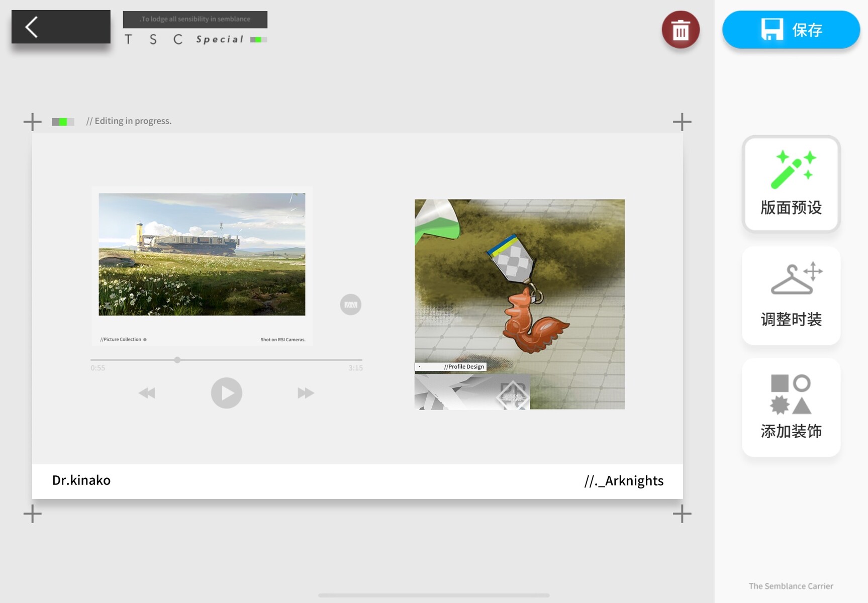
Task: Open 版面预设 layout presets
Action: [x=791, y=184]
